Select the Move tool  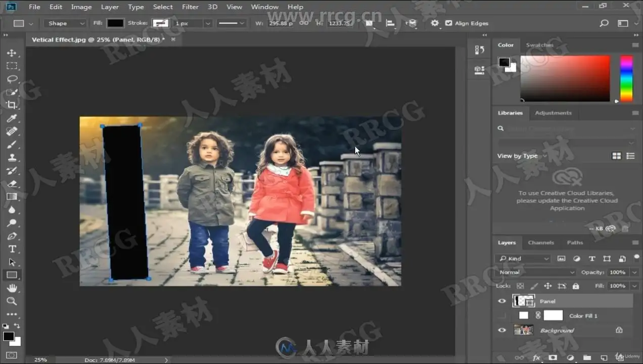point(12,53)
